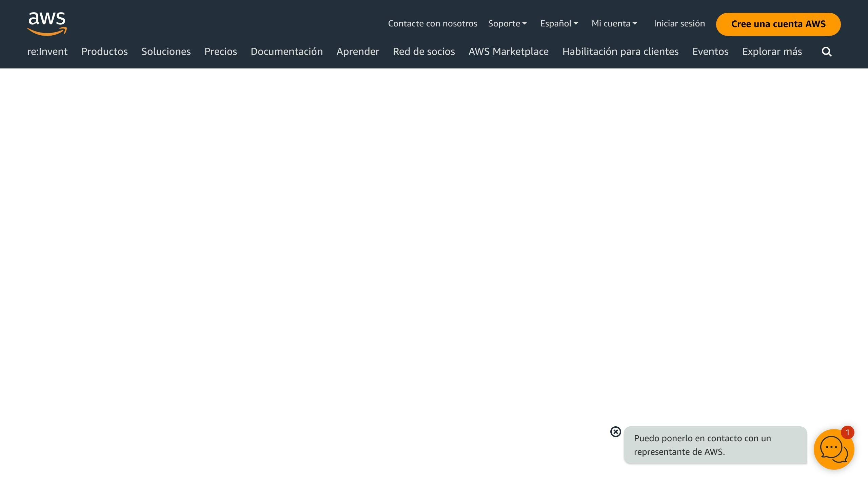Image resolution: width=868 pixels, height=488 pixels.
Task: Click the AWS logo
Action: (x=47, y=24)
